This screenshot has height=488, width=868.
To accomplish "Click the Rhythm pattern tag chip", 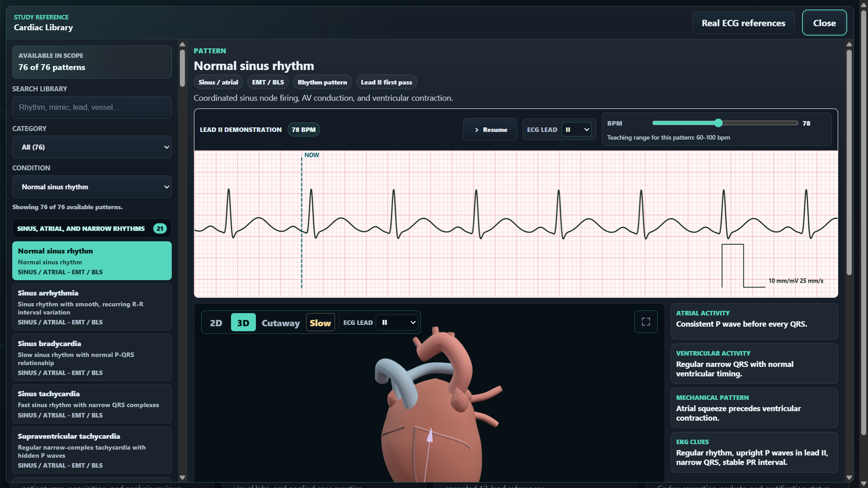I will tap(322, 82).
